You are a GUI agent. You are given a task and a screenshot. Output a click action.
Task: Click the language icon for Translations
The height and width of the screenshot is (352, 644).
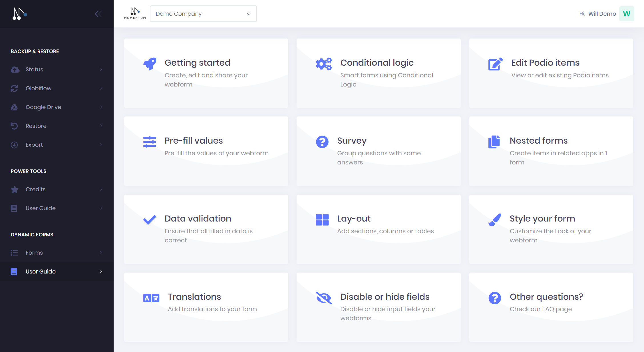[x=151, y=298]
